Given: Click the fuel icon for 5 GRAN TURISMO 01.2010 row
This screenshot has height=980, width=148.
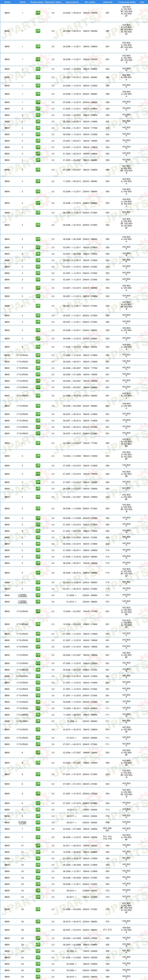Looking at the screenshot, I should tap(38, 602).
